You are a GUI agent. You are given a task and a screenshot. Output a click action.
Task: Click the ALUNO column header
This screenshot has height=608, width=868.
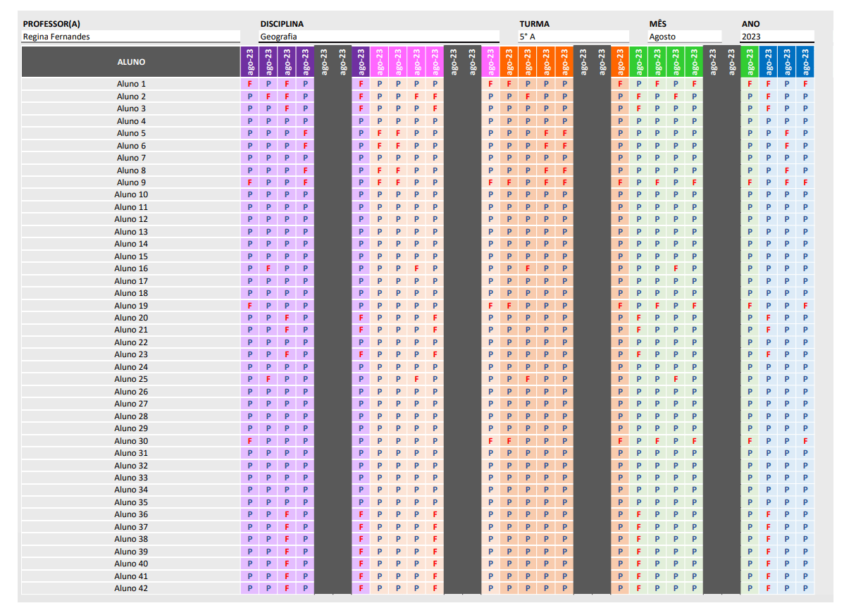(131, 62)
